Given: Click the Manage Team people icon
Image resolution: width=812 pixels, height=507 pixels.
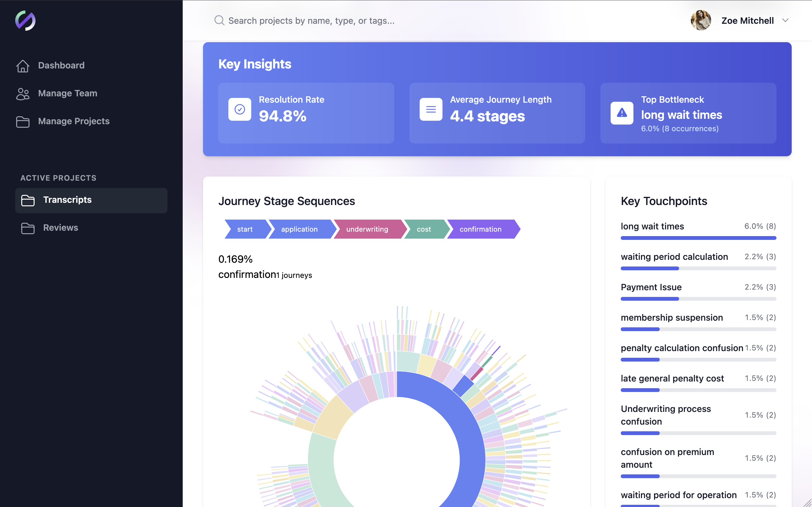Looking at the screenshot, I should tap(23, 93).
